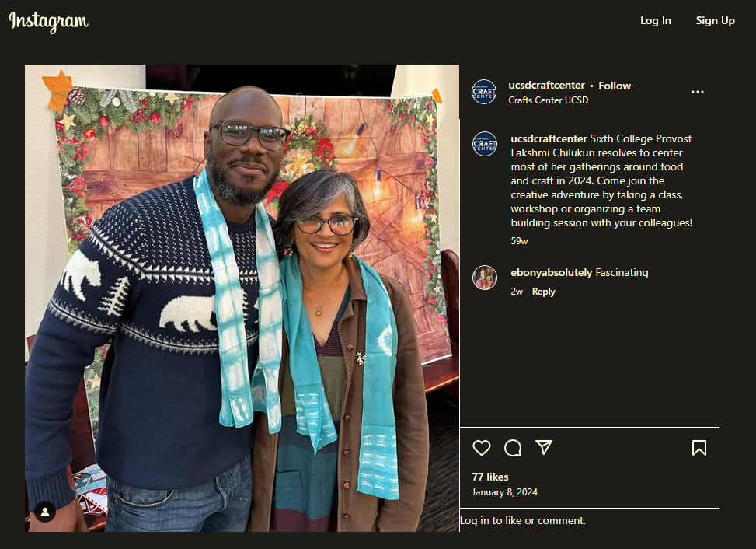Open Crafts Center UCSD location link
Screen dimensions: 756x549
[549, 100]
